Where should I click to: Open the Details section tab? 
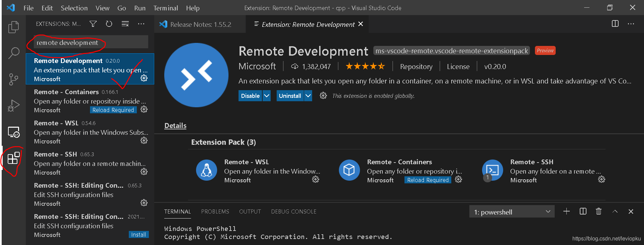tap(175, 126)
